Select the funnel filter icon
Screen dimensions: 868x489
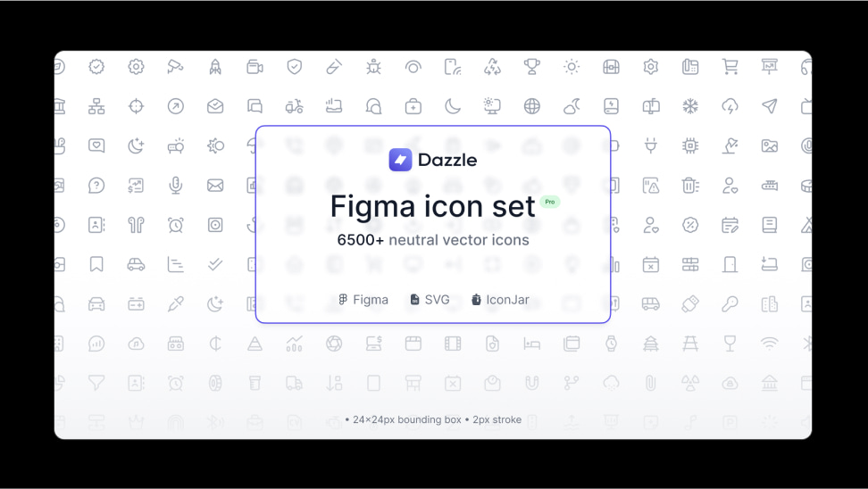point(96,383)
